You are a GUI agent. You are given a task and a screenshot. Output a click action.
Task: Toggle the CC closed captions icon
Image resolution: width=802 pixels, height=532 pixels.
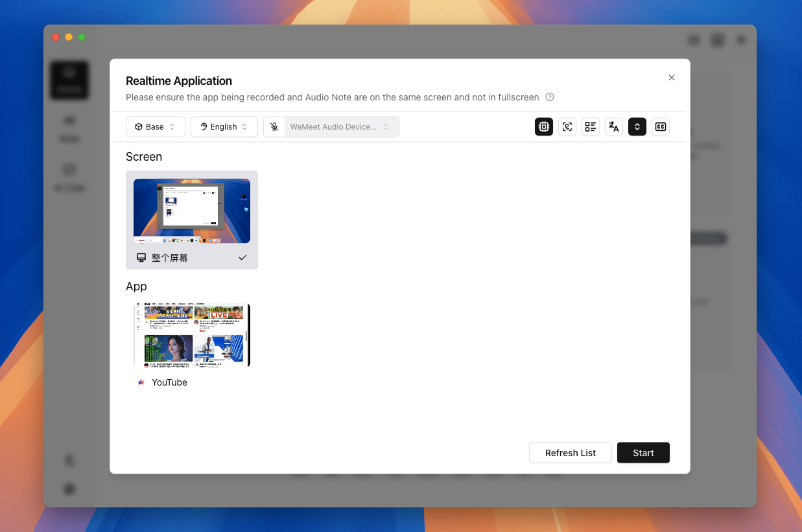coord(661,127)
